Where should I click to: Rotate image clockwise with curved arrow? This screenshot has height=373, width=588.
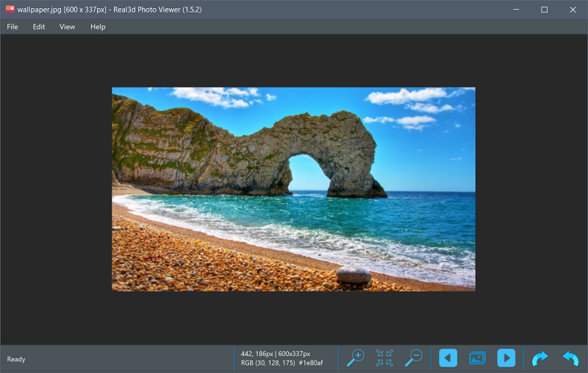tap(540, 358)
